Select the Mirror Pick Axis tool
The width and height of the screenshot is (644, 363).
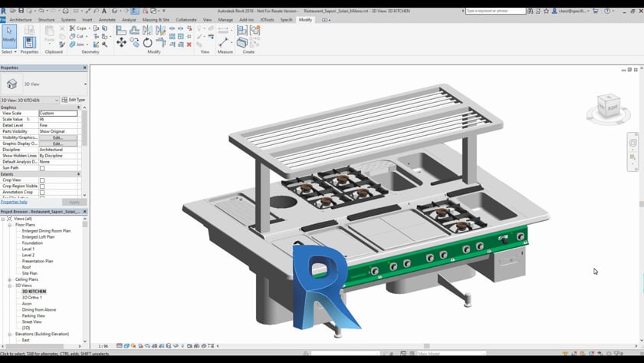(147, 30)
